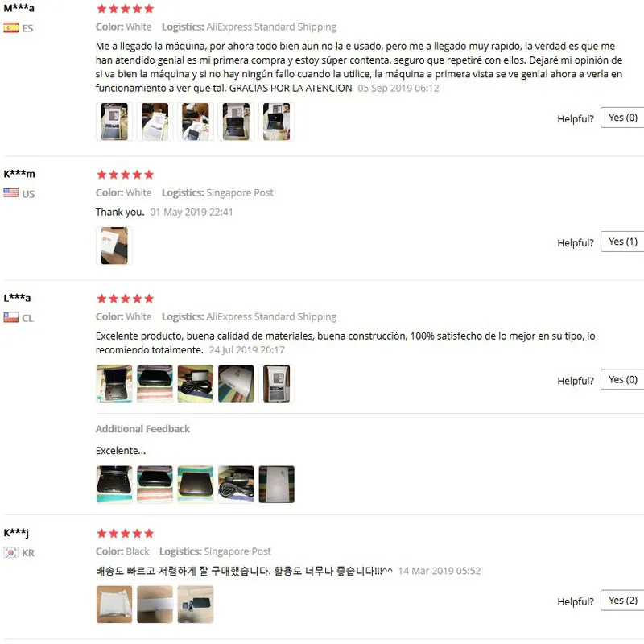Click the South Korea flag icon beside KR
644x644 pixels.
(x=11, y=552)
